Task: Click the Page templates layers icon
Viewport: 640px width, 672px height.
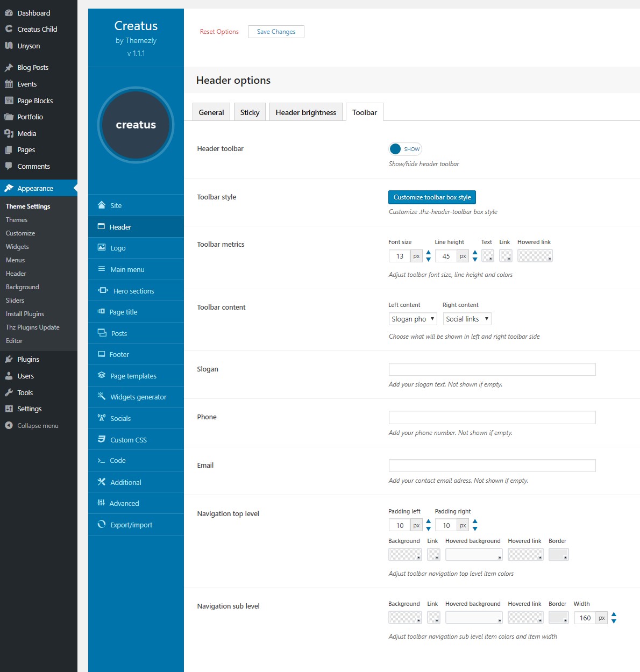Action: point(102,376)
